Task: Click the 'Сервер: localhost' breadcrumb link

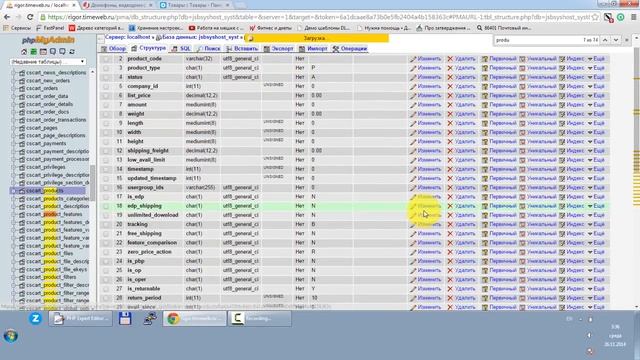Action: click(128, 37)
